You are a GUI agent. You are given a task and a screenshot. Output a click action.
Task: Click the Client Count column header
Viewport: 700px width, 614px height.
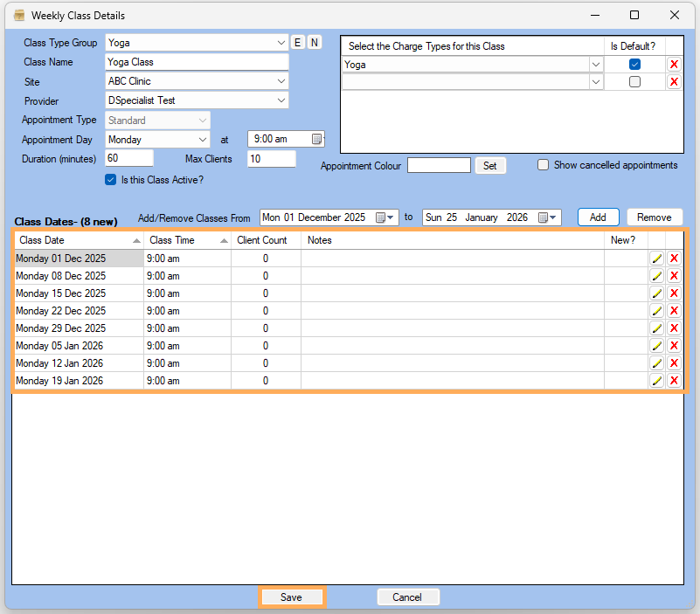tap(266, 240)
